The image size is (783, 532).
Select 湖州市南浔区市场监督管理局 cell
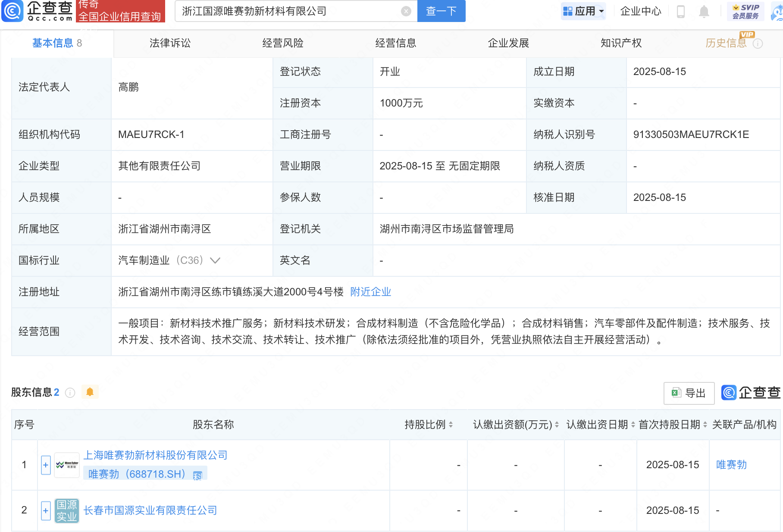coord(447,229)
